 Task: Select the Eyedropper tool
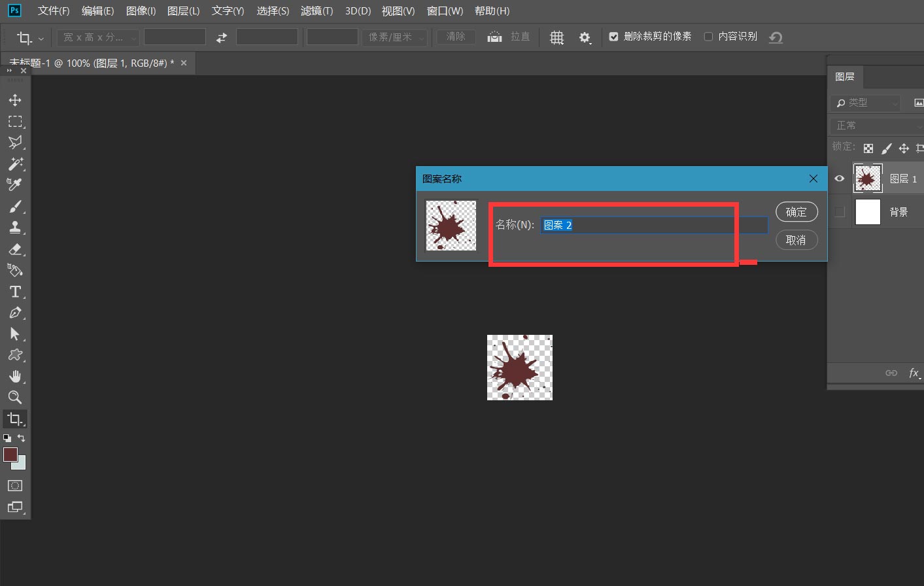click(15, 184)
